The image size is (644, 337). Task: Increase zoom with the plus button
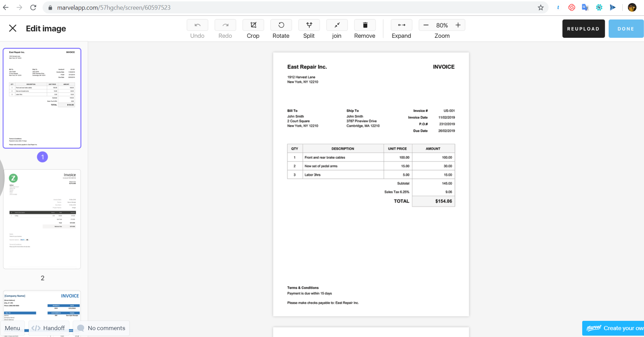[458, 25]
